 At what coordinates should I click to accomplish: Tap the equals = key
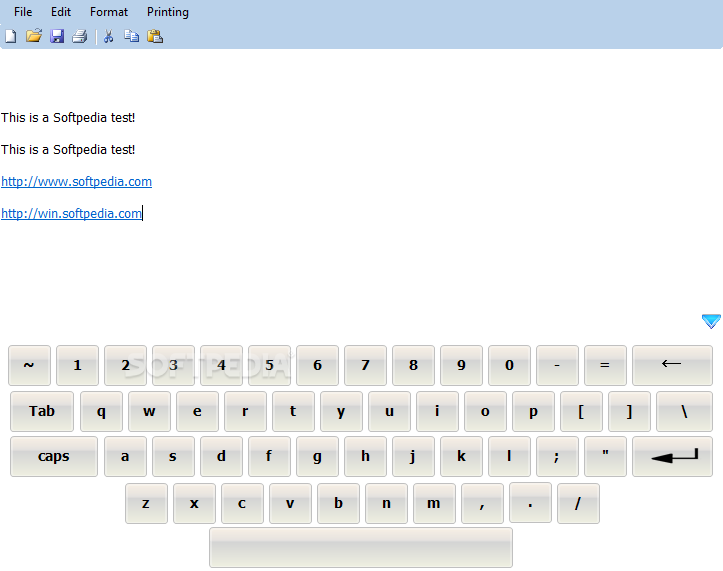click(605, 365)
